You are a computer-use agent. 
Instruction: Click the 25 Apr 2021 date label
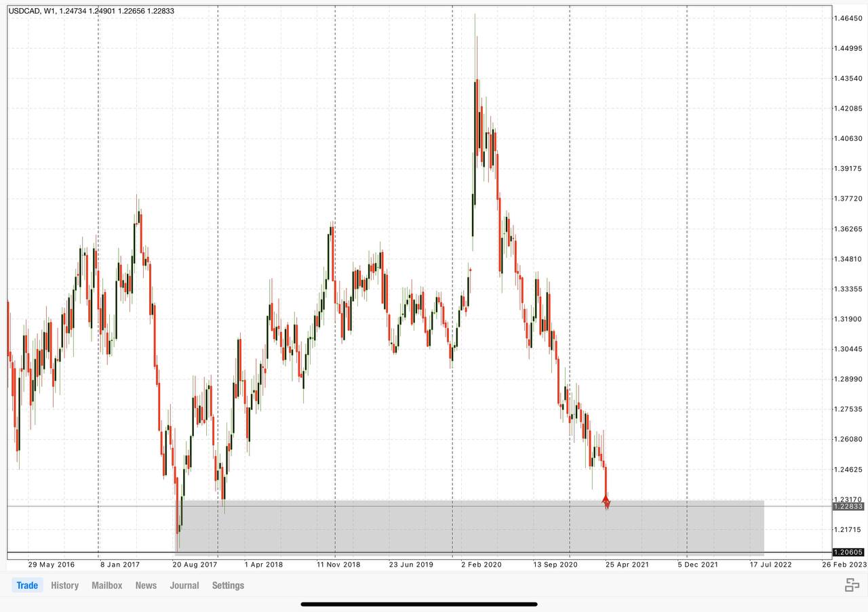(627, 564)
